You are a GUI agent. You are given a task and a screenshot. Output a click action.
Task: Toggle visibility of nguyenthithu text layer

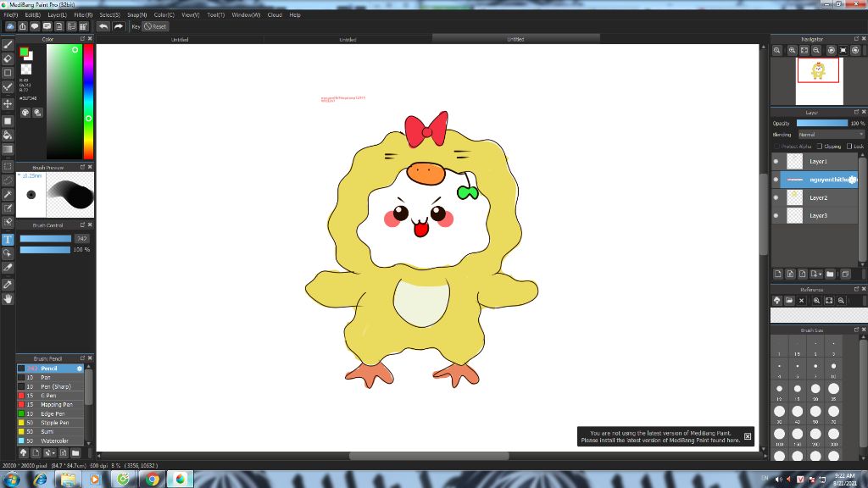point(776,180)
